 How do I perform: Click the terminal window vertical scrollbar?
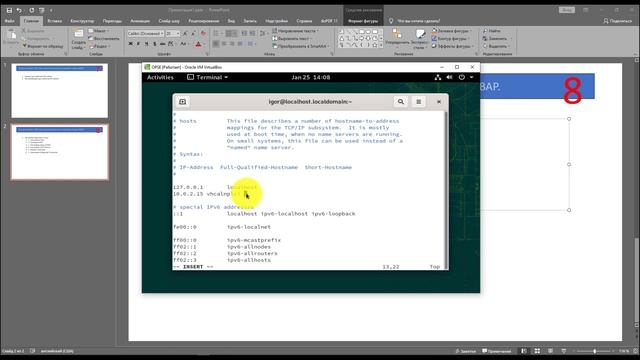(x=446, y=190)
